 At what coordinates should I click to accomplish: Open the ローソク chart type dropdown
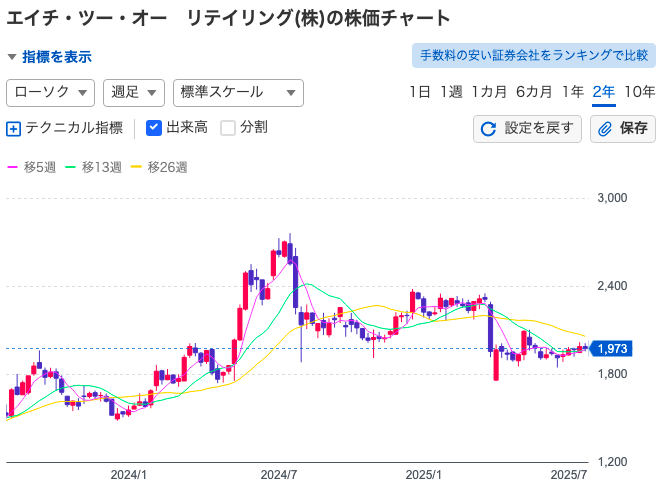pos(51,93)
